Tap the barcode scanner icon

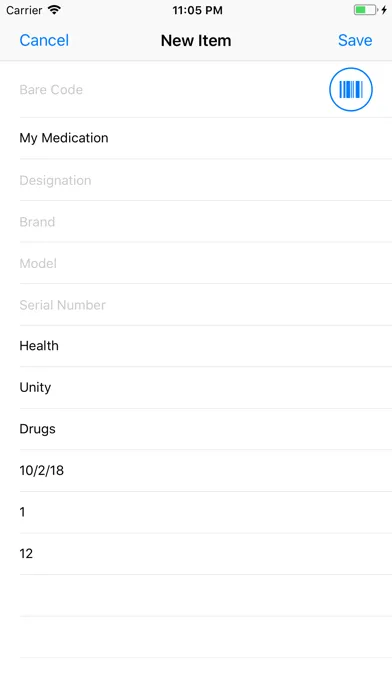click(x=351, y=89)
